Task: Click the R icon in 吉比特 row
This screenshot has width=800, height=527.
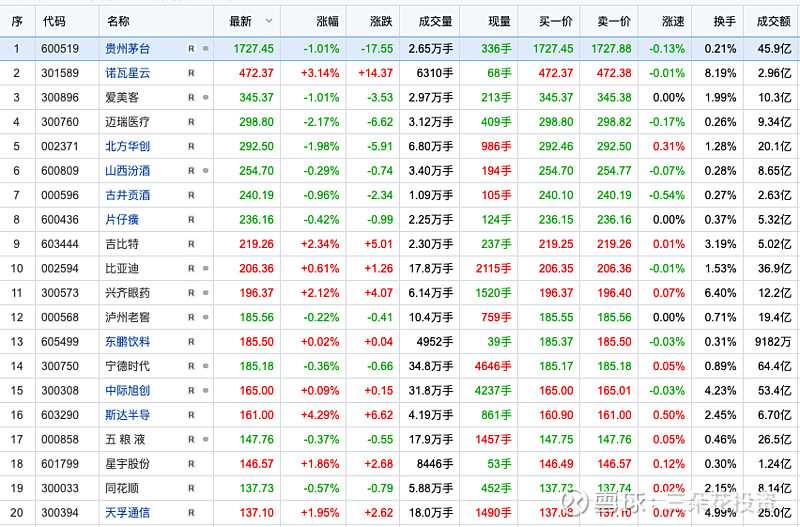Action: 191,244
